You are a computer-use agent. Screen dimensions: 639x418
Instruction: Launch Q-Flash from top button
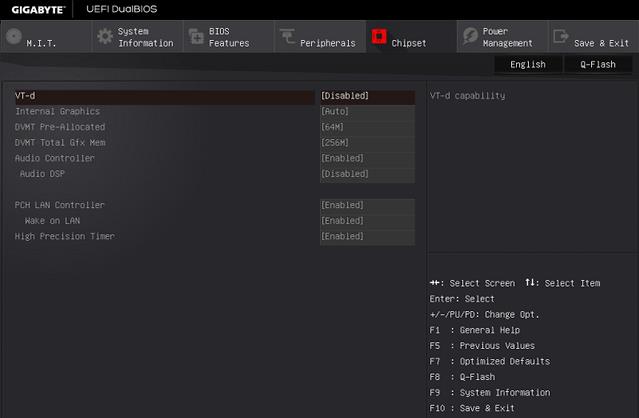[599, 64]
